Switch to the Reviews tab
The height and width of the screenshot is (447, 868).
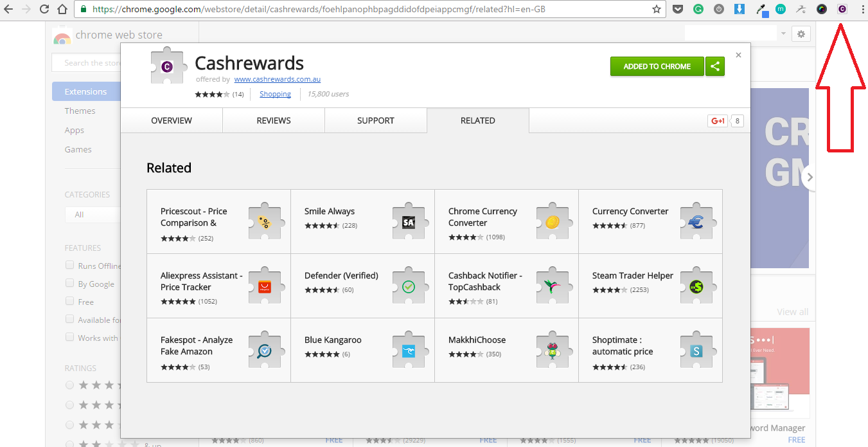coord(274,120)
